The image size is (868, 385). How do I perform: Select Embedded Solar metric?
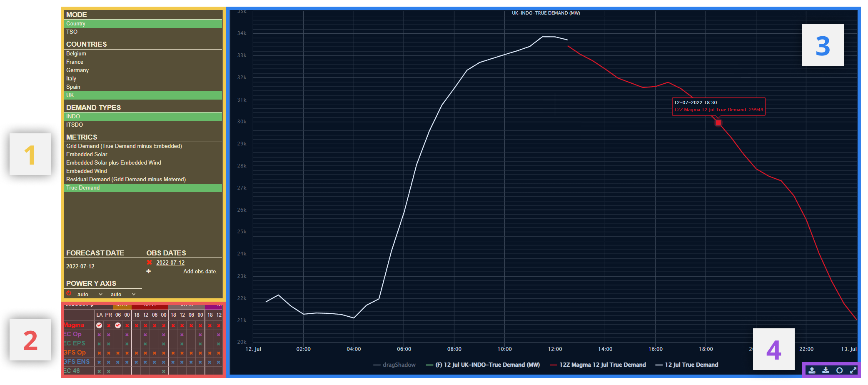(x=143, y=155)
